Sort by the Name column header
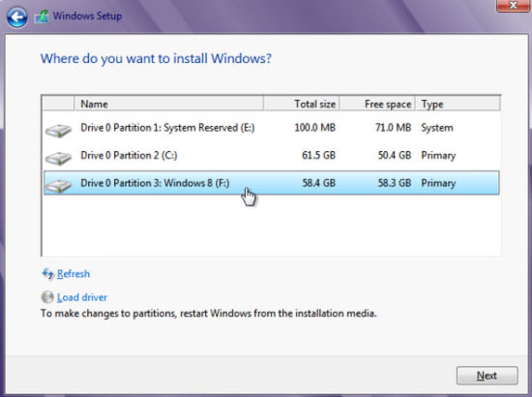The height and width of the screenshot is (397, 532). click(x=169, y=104)
